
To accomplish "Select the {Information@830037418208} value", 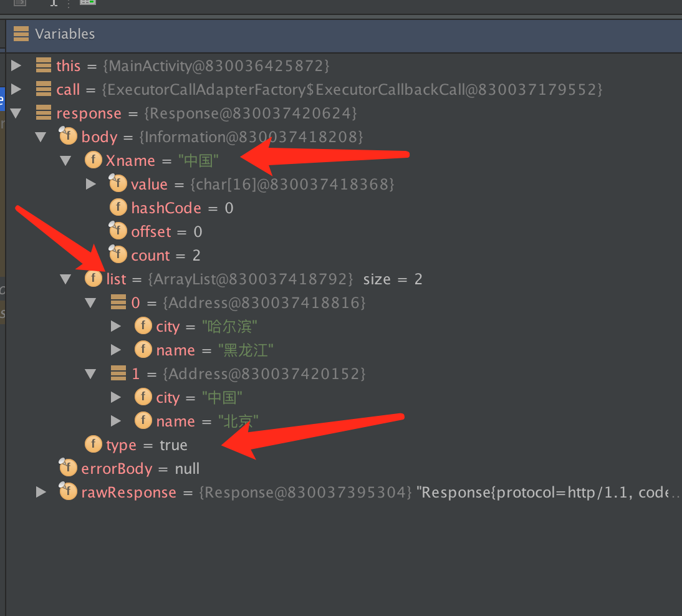I will (x=251, y=137).
